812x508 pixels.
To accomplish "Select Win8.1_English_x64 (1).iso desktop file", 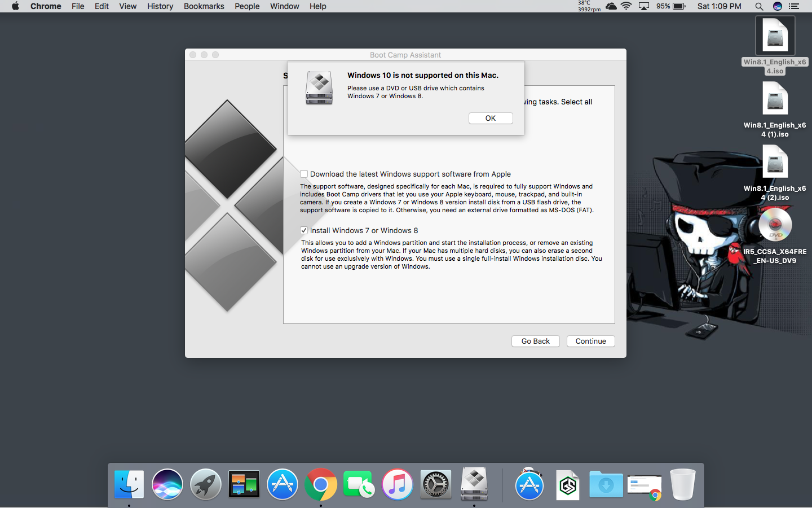I will (775, 110).
